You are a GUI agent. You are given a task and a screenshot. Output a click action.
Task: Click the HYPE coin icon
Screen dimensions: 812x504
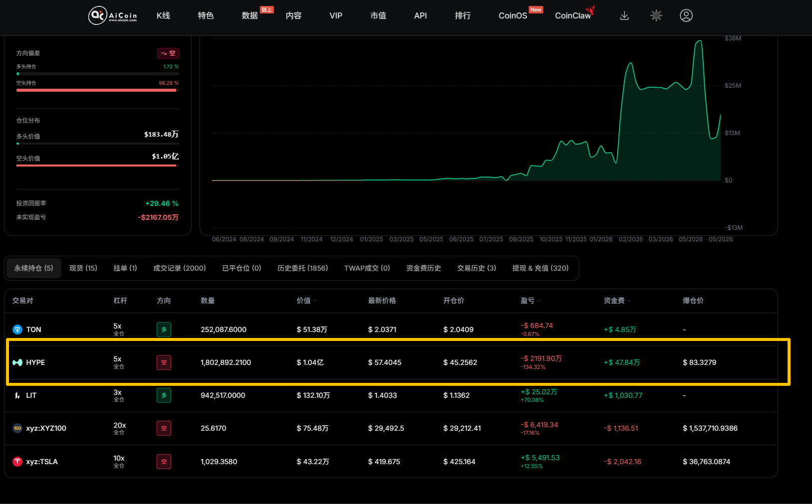[17, 362]
